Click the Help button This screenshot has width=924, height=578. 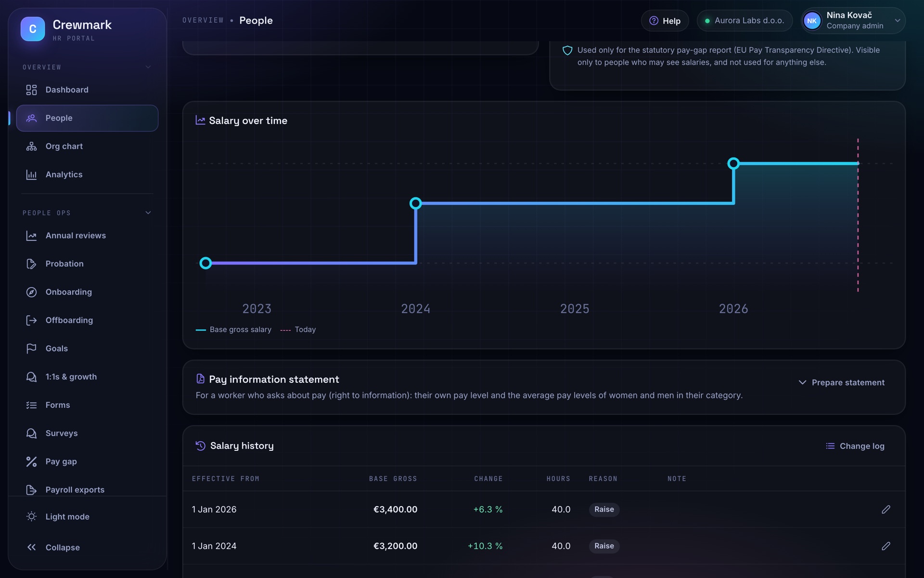(x=665, y=21)
